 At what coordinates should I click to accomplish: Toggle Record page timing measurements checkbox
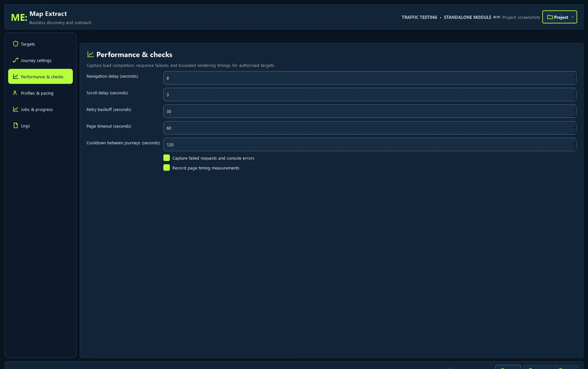(x=166, y=168)
